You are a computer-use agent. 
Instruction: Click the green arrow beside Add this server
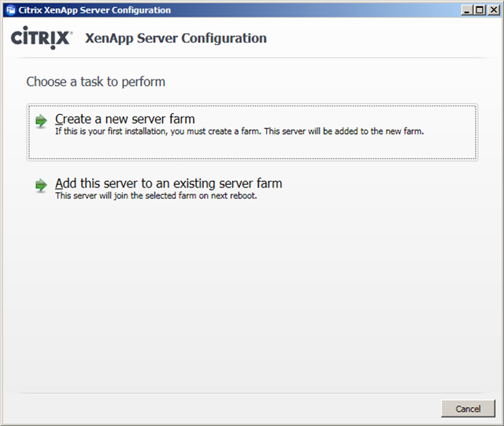(x=41, y=185)
